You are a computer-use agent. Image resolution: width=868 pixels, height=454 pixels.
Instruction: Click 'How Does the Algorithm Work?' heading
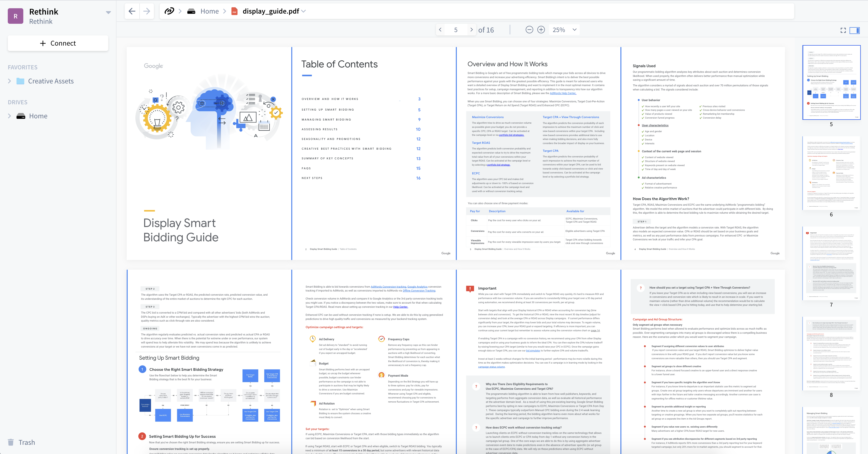click(x=661, y=199)
